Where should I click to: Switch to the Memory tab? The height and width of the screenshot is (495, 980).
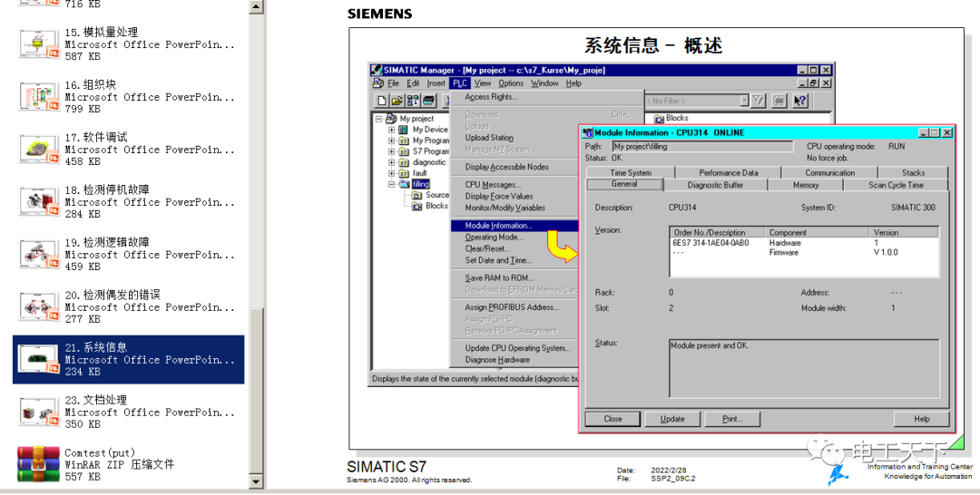(805, 185)
